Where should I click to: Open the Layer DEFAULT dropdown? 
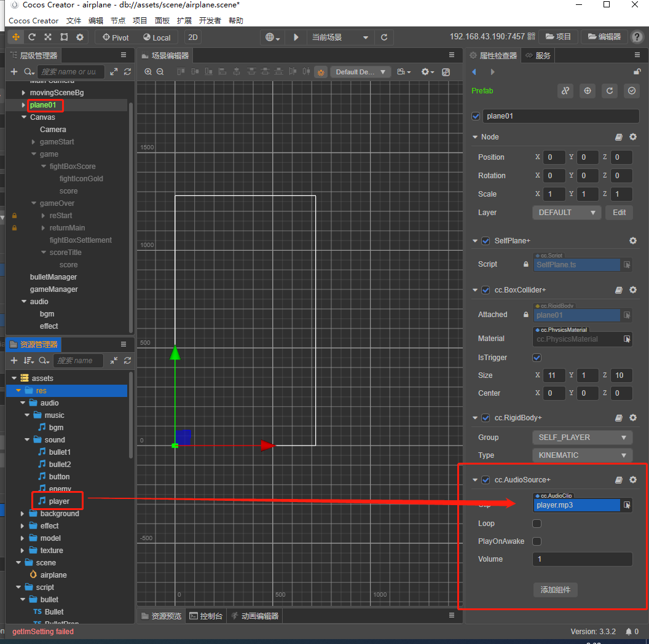coord(567,213)
